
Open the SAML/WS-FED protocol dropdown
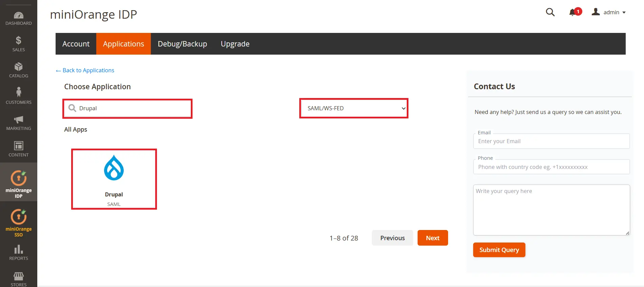[354, 108]
